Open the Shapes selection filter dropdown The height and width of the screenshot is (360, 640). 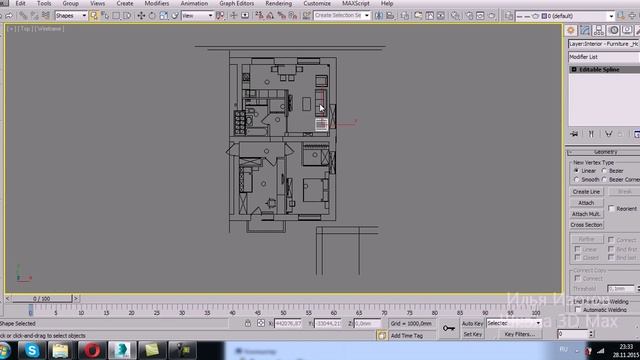[71, 16]
